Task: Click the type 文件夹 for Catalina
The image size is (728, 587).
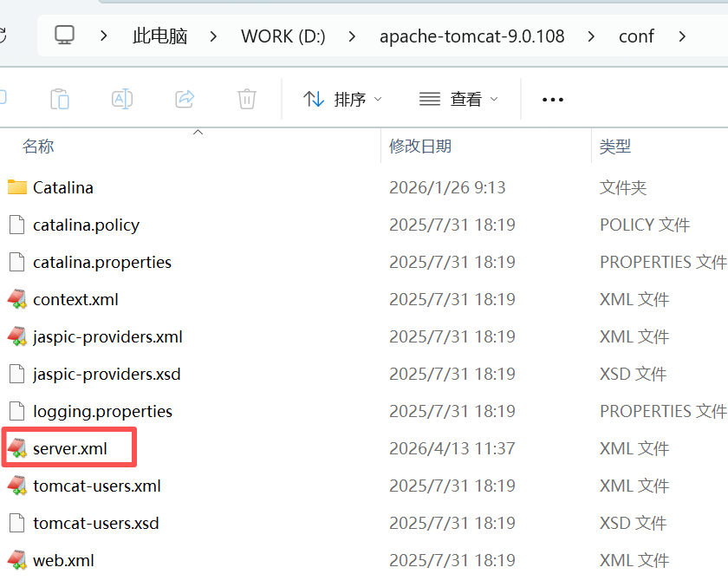Action: coord(623,187)
